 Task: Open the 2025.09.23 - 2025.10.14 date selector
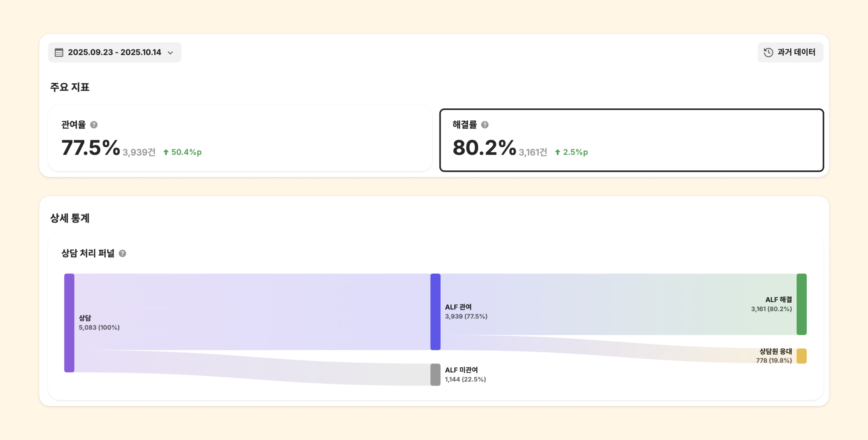point(115,52)
